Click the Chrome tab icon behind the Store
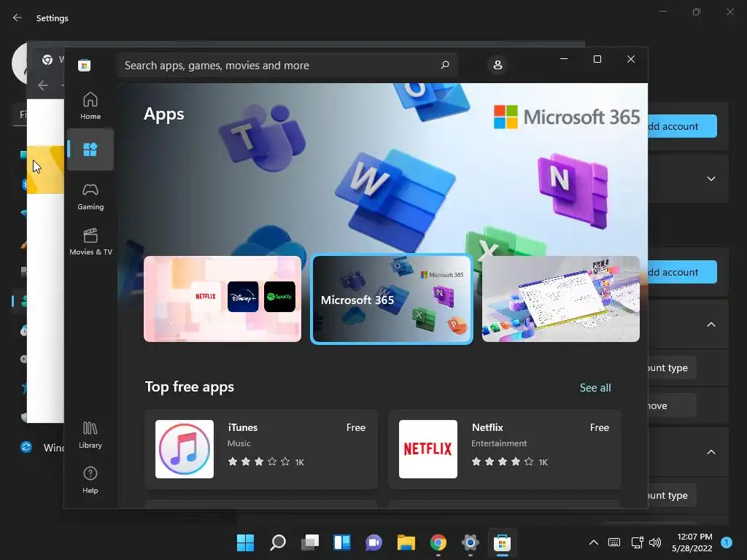 pyautogui.click(x=47, y=60)
